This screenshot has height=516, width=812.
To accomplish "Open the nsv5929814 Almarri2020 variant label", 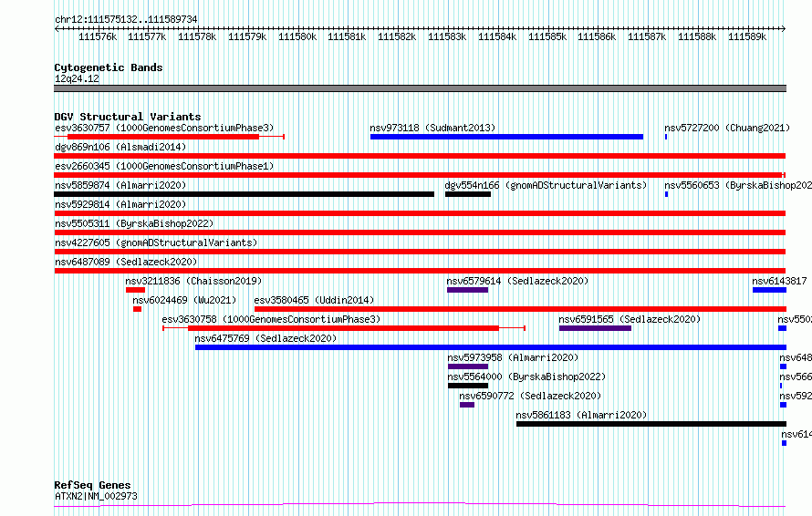I will click(120, 204).
